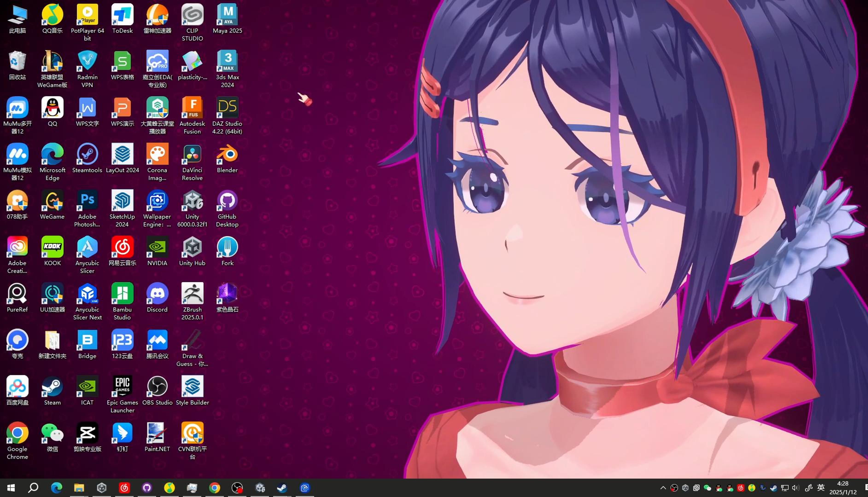
Task: Open the 此电脑 (This PC) icon
Action: pos(18,19)
